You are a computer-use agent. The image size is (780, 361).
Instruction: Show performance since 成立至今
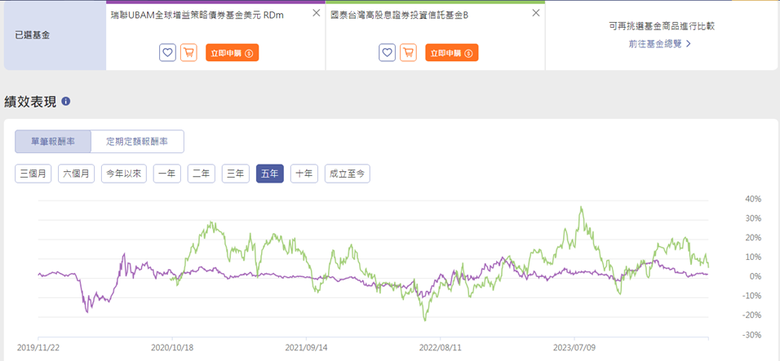(x=347, y=174)
